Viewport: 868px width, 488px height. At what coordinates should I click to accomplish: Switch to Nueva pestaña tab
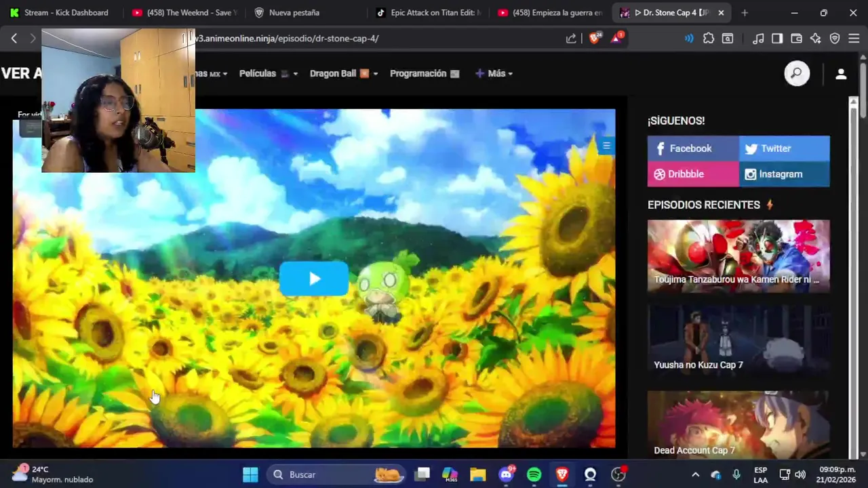294,12
